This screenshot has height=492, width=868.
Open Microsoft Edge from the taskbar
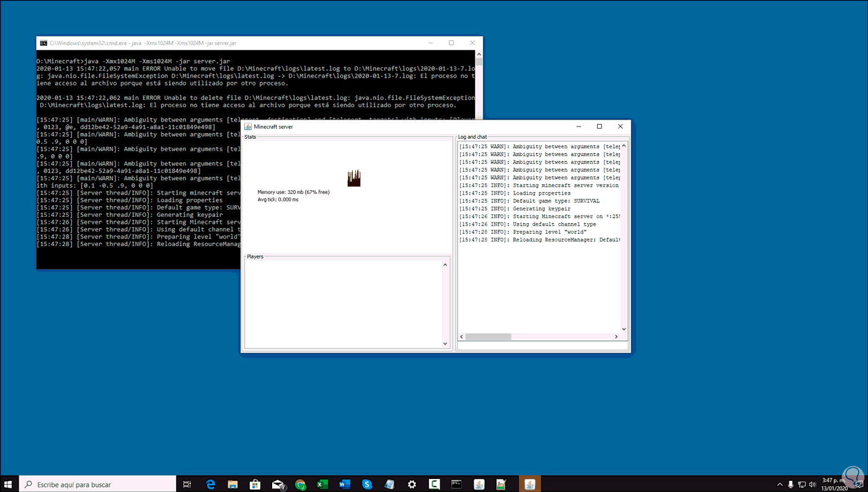click(210, 484)
